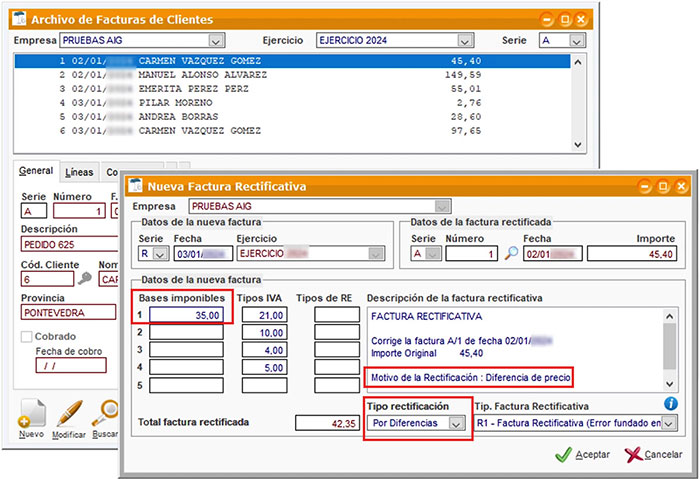
Task: Select invoice row PILAR MORENO
Action: (x=292, y=103)
